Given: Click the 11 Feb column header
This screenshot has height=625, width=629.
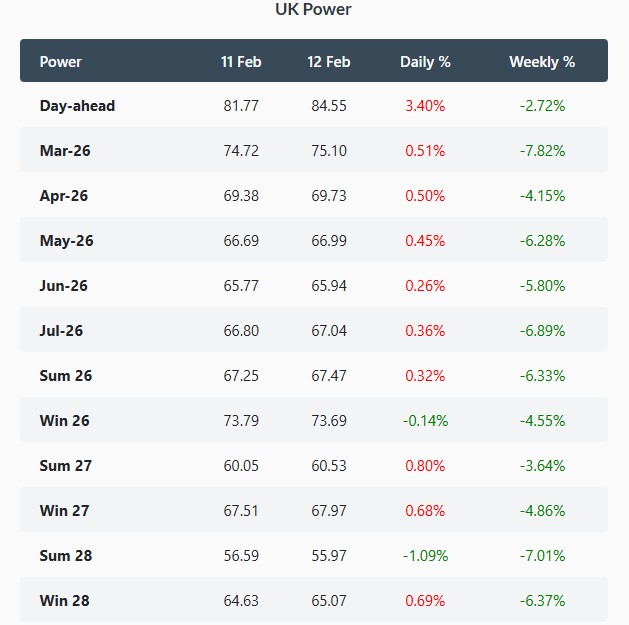Looking at the screenshot, I should (x=241, y=62).
